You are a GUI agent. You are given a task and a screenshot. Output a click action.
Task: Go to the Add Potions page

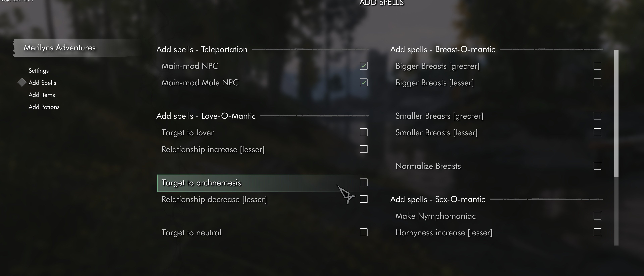(44, 107)
